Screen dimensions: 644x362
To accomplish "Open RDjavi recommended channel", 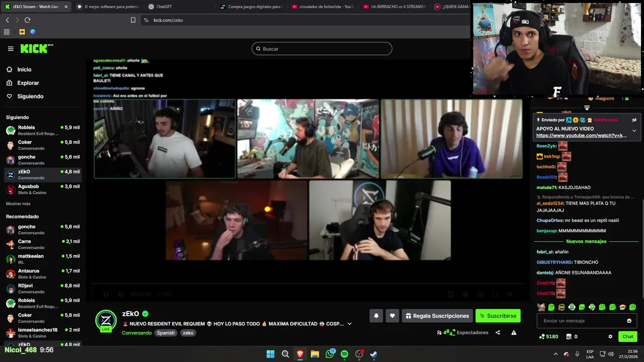I will [43, 289].
